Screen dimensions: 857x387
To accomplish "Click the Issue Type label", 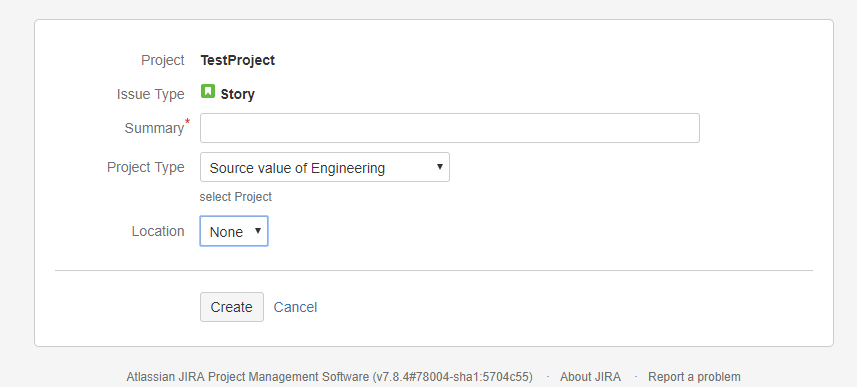I will coord(150,94).
